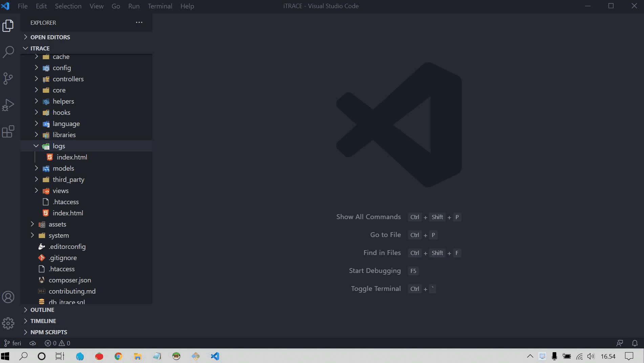Expand the core folder
The width and height of the screenshot is (644, 363).
86,90
